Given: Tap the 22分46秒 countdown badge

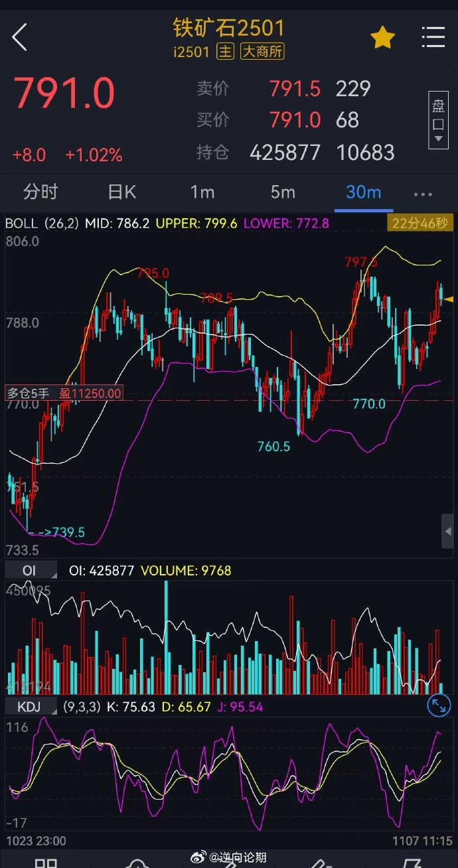Looking at the screenshot, I should (x=420, y=223).
